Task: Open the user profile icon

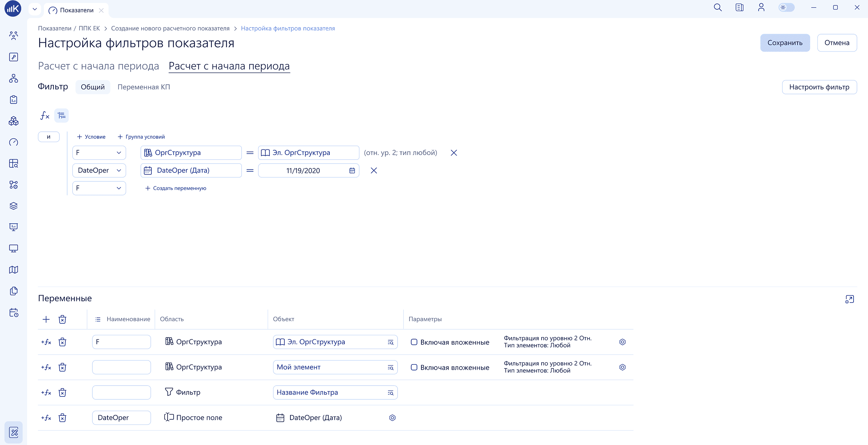Action: click(x=761, y=7)
